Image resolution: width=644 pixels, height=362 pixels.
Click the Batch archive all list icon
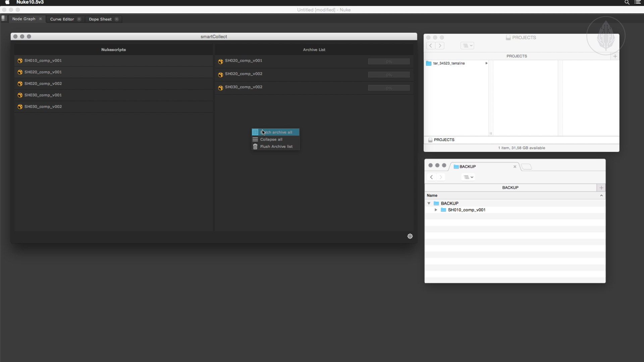[x=255, y=132]
